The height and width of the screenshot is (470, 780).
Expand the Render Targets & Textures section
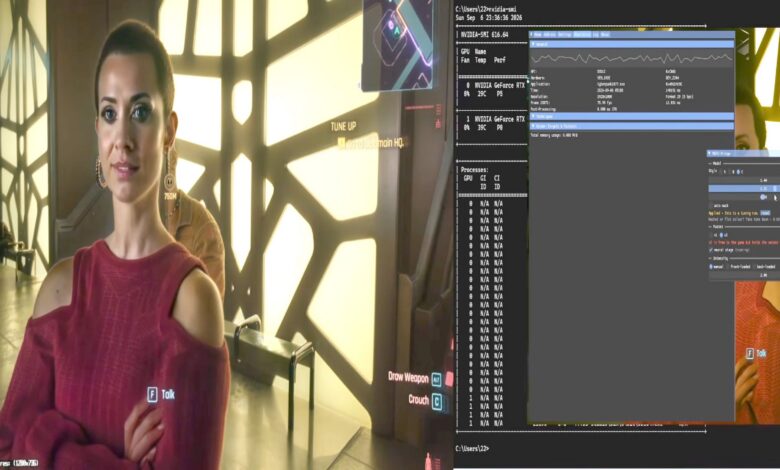pyautogui.click(x=632, y=126)
